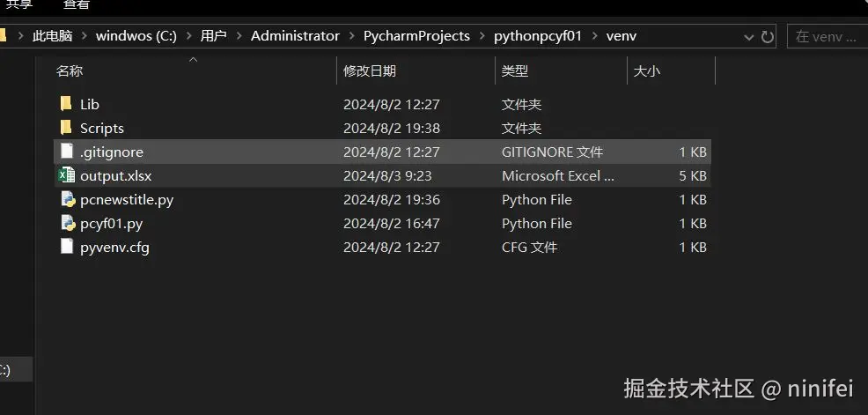
Task: Click the Lib folder icon
Action: coord(66,104)
